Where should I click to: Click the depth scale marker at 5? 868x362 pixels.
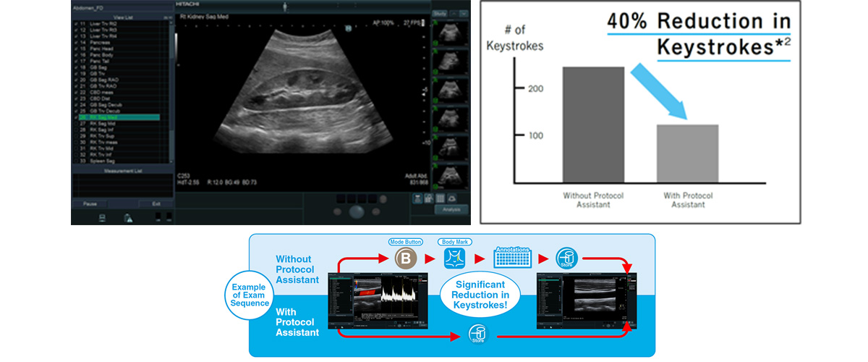[425, 90]
